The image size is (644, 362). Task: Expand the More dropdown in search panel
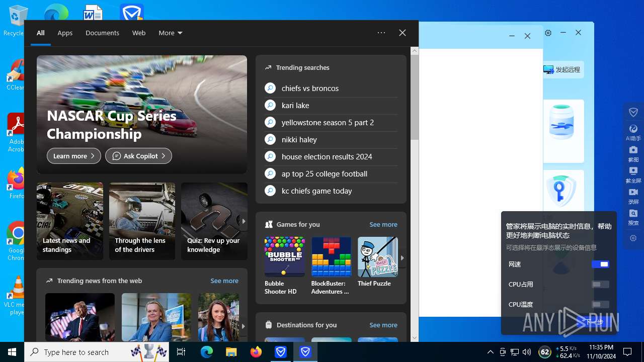coord(171,33)
